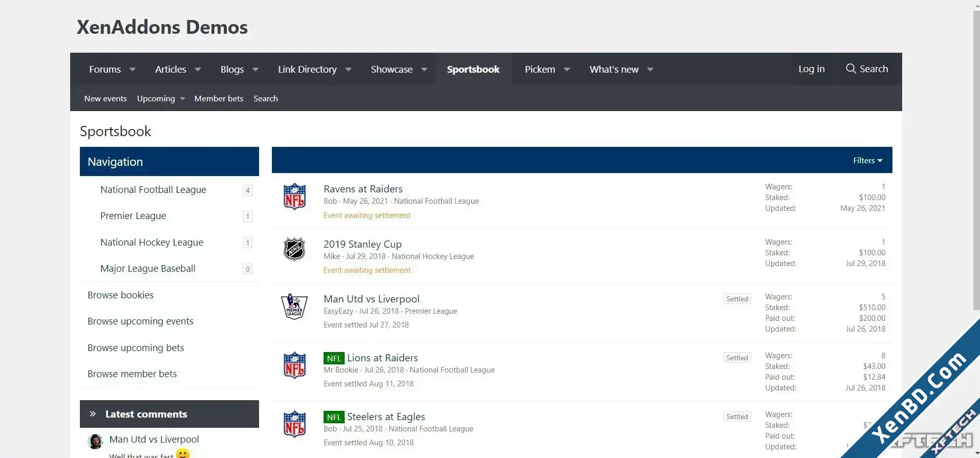Image resolution: width=980 pixels, height=458 pixels.
Task: Click the NFL logo beside Ravens at Raiders
Action: 294,197
